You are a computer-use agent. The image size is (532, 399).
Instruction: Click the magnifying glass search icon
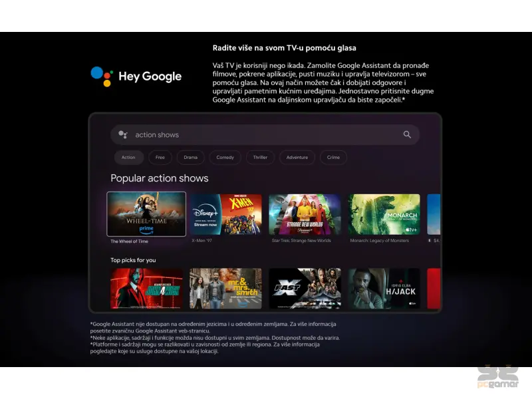coord(407,135)
